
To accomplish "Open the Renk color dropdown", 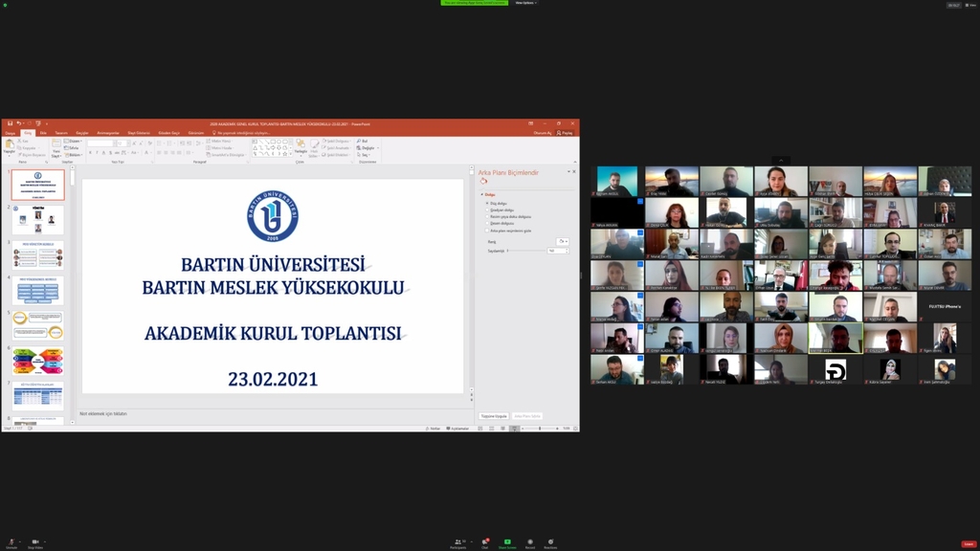I will pyautogui.click(x=563, y=241).
